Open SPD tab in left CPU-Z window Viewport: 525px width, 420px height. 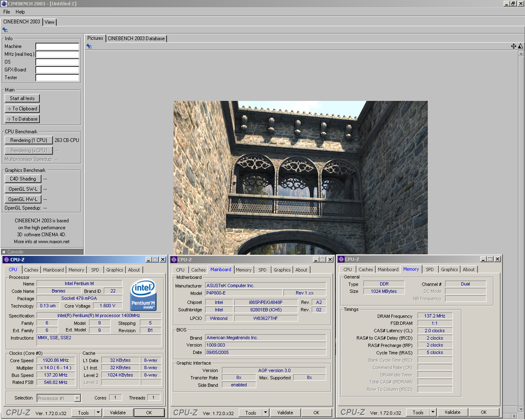(95, 270)
